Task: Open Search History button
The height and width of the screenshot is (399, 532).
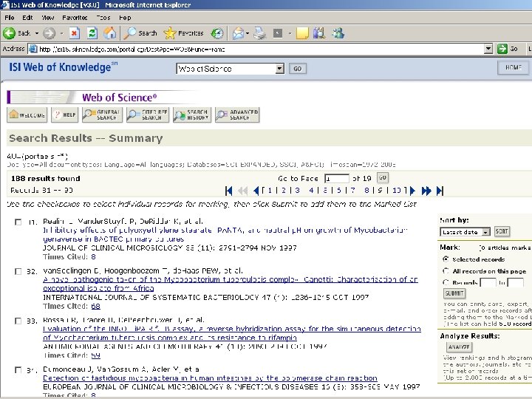Action: click(x=192, y=115)
